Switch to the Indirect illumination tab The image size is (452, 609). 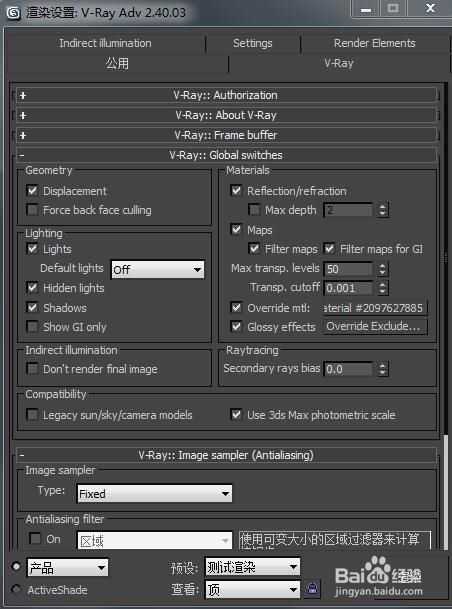(105, 43)
